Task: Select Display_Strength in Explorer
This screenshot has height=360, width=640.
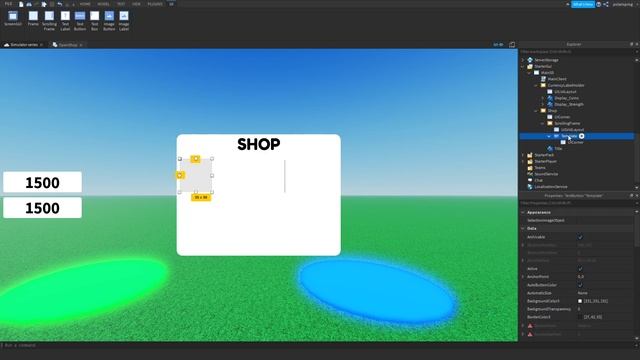Action: click(x=569, y=104)
